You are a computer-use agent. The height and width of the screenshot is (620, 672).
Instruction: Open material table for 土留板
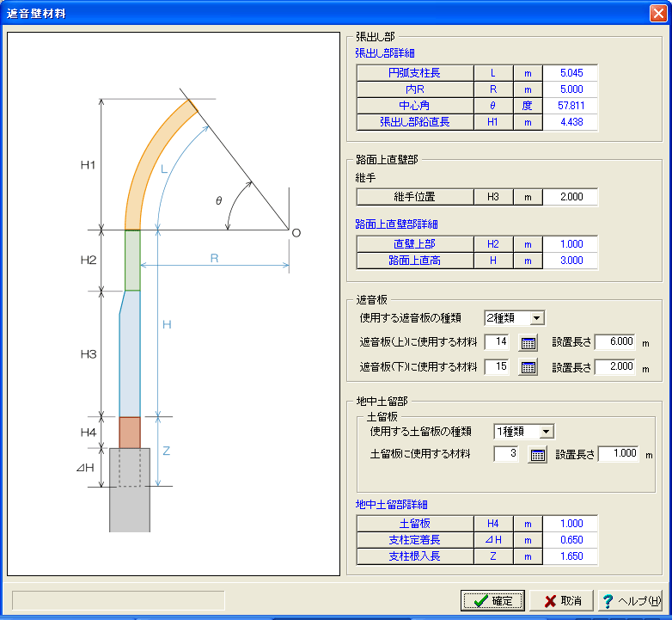(537, 455)
